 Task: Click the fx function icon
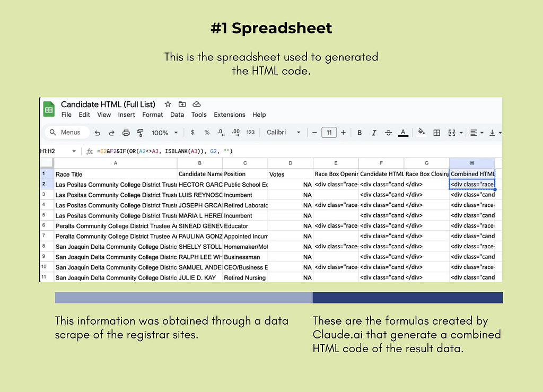coord(89,151)
